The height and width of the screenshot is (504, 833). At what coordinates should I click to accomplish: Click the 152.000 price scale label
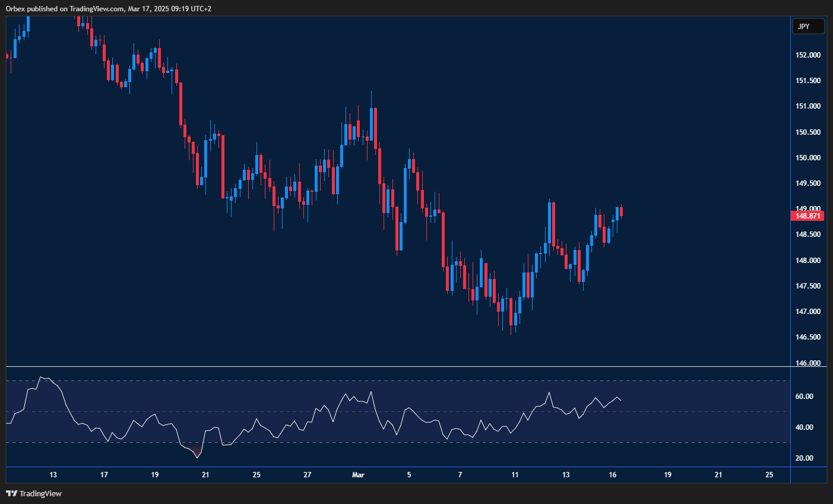point(808,55)
